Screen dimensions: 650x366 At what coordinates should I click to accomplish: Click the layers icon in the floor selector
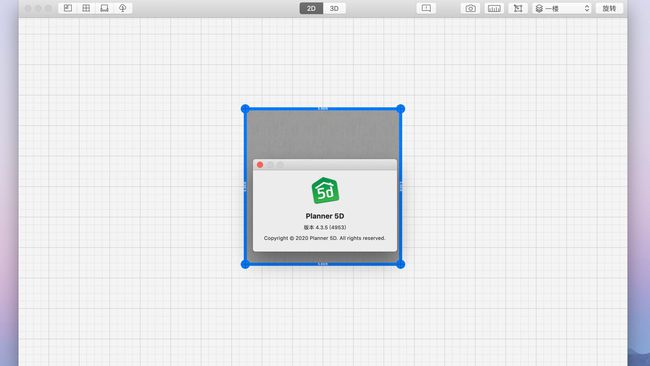[539, 8]
